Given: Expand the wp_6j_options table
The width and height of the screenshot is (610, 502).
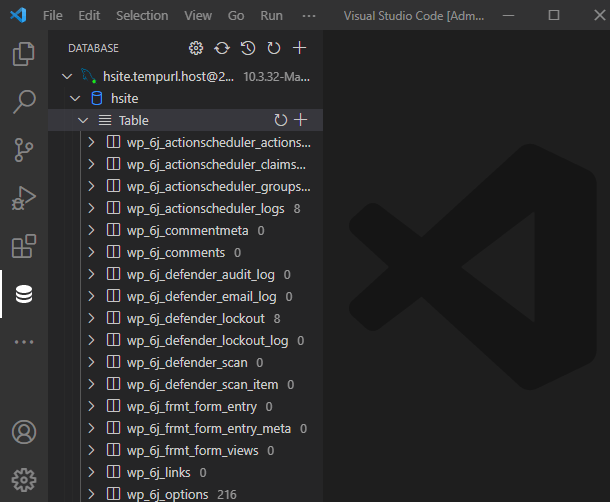Looking at the screenshot, I should [x=91, y=494].
